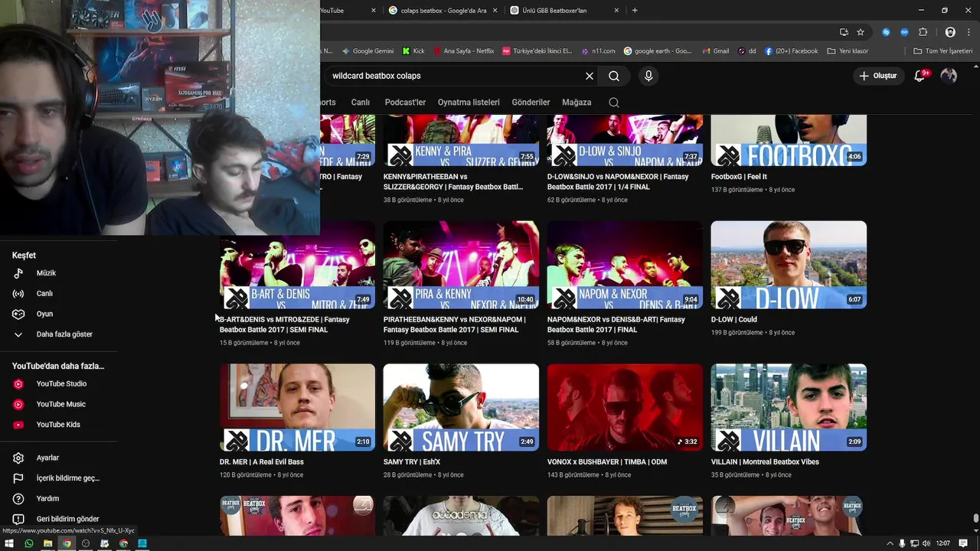The image size is (980, 551).
Task: Open PIRA & KENNY vs NEXOR & NAPOM thumbnail
Action: 461,265
